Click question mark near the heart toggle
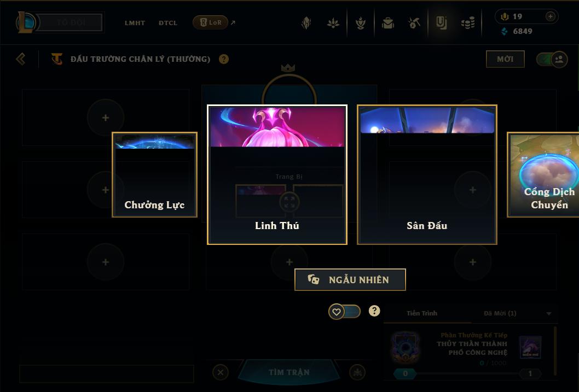This screenshot has height=392, width=579. coord(374,311)
